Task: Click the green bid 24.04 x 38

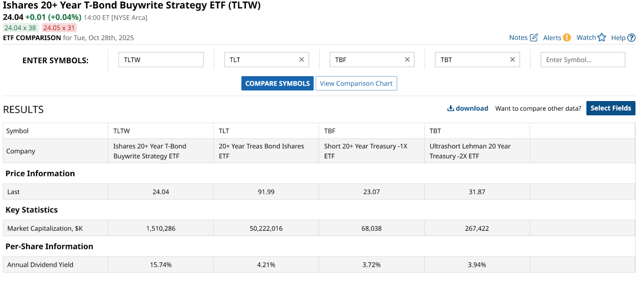Action: point(20,28)
